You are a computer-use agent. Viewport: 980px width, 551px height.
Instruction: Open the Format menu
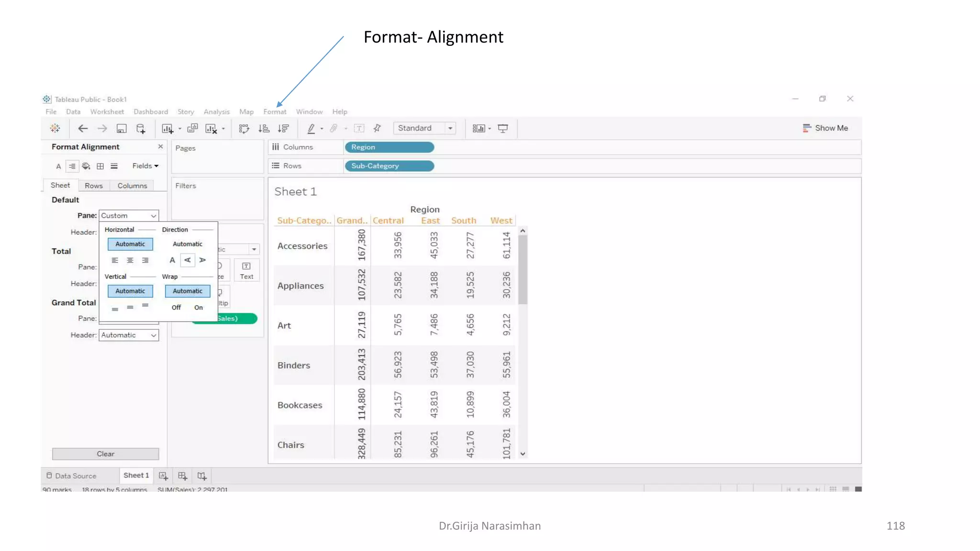[x=275, y=111]
